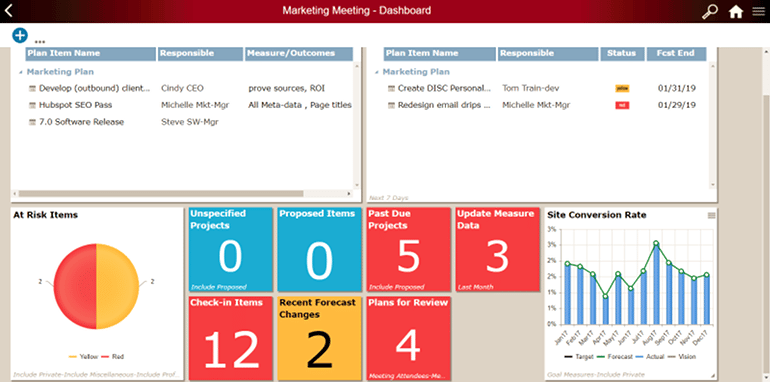Open the Update Measure Data tile
The width and height of the screenshot is (770, 382).
click(497, 249)
